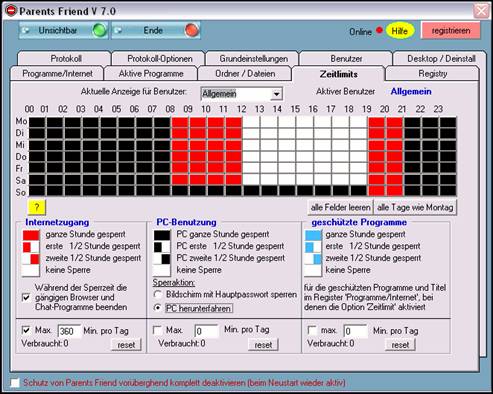This screenshot has width=493, height=394.
Task: Pick geschützte Programme 'keine Sperre' swatch
Action: tap(313, 270)
